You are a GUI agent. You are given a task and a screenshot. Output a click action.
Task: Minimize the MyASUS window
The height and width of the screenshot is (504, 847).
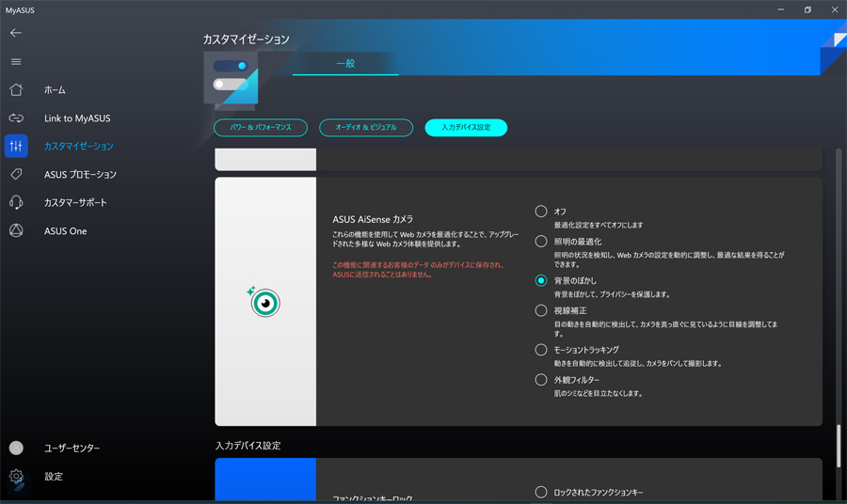[780, 9]
